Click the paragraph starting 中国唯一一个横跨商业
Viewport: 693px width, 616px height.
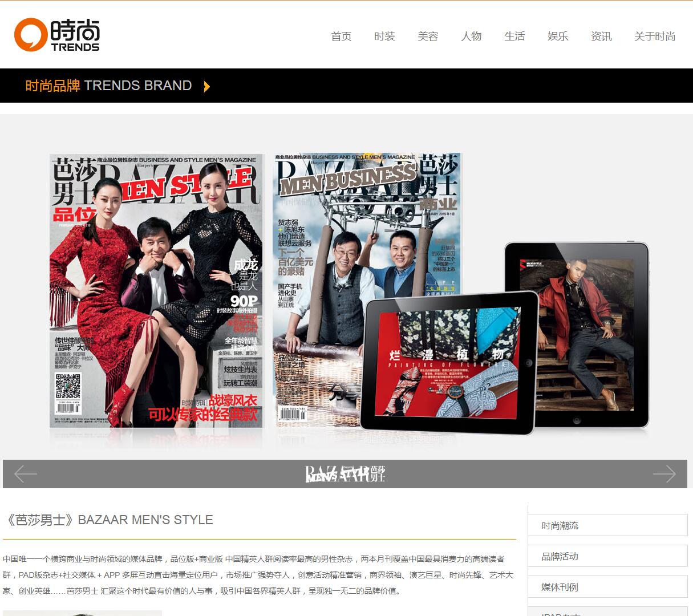tap(258, 575)
